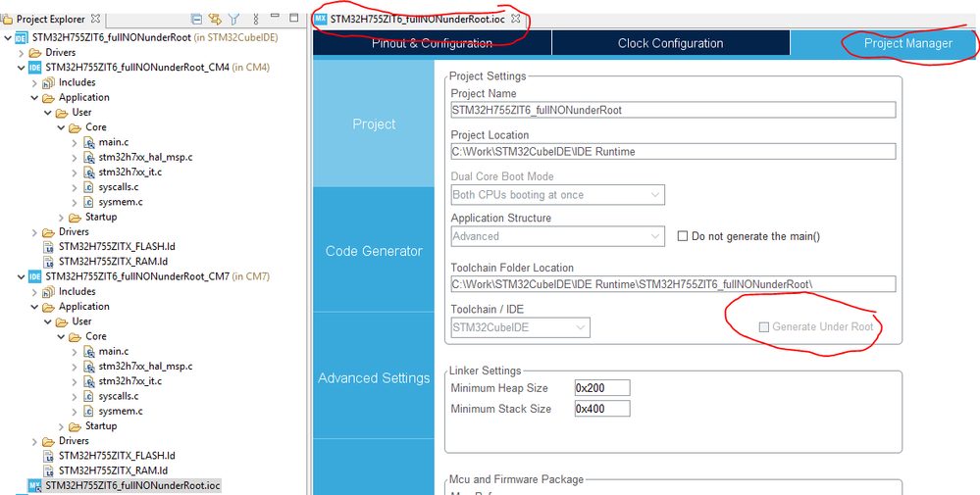The image size is (980, 495).
Task: Switch to Clock Configuration tab
Action: (671, 43)
